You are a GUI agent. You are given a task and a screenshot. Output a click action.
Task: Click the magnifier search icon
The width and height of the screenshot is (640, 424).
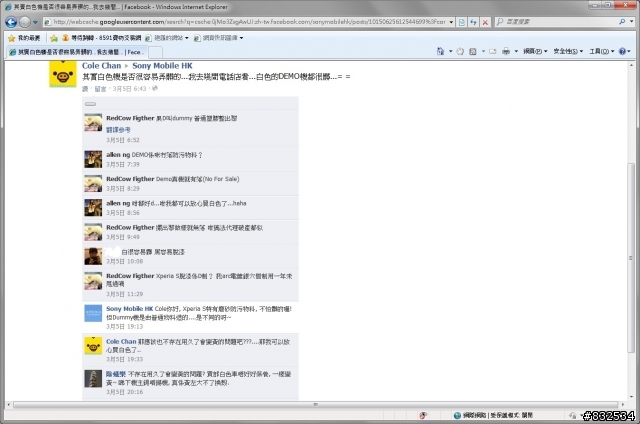coord(622,22)
